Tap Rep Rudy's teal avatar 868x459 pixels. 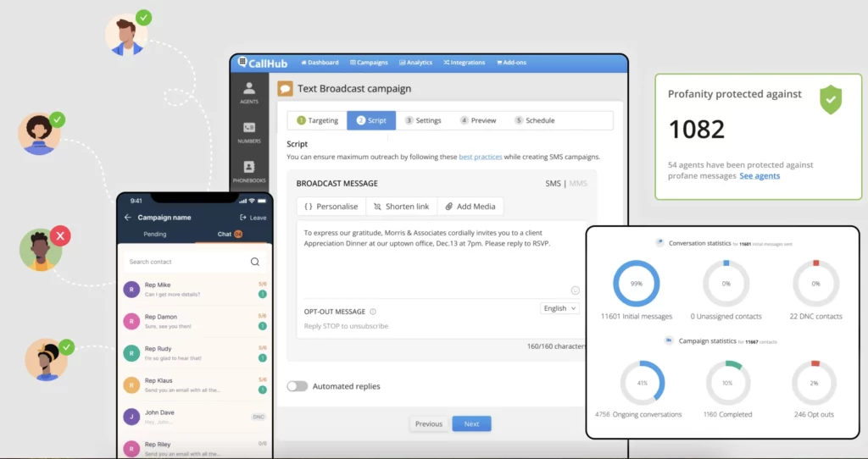click(x=131, y=353)
